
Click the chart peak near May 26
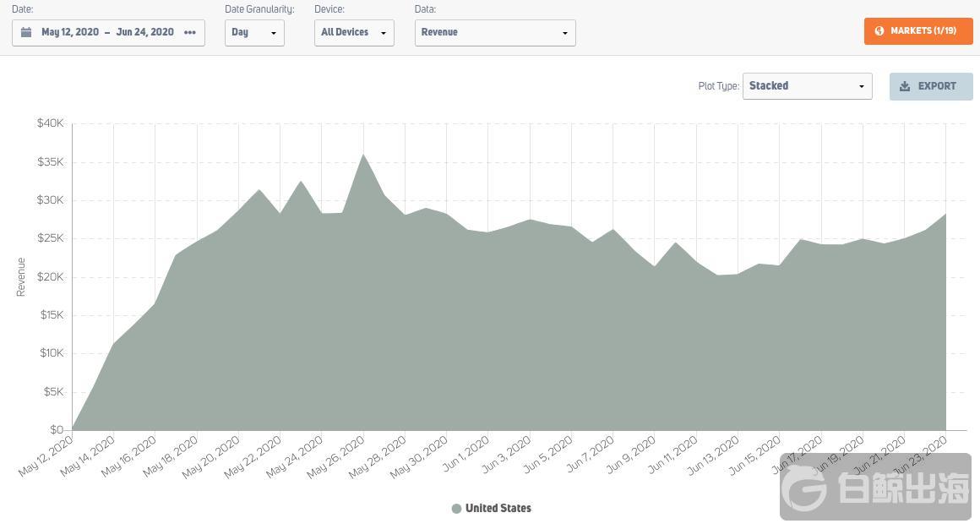point(363,155)
